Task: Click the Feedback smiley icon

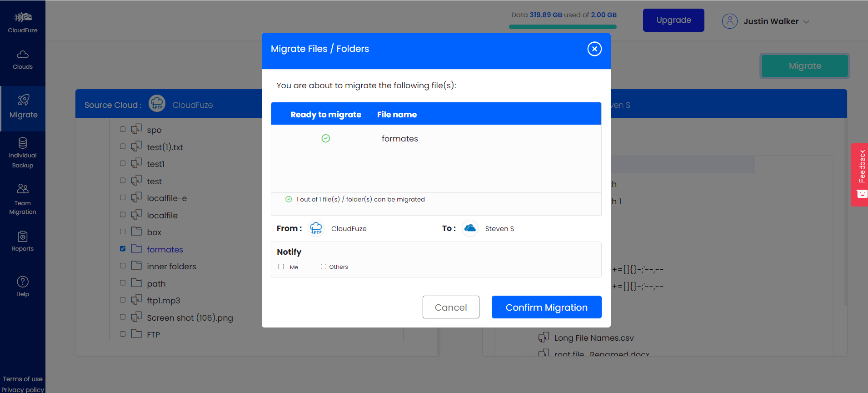Action: pyautogui.click(x=862, y=194)
